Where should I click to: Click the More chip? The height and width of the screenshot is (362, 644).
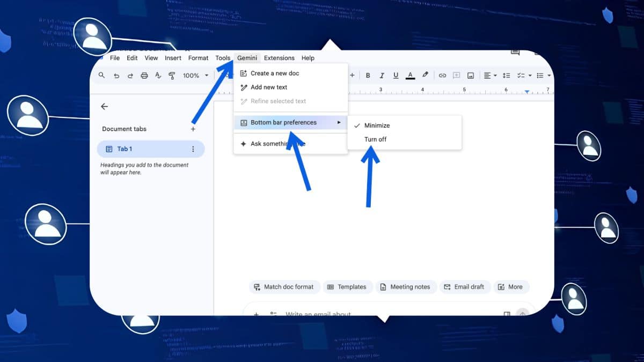tap(511, 287)
